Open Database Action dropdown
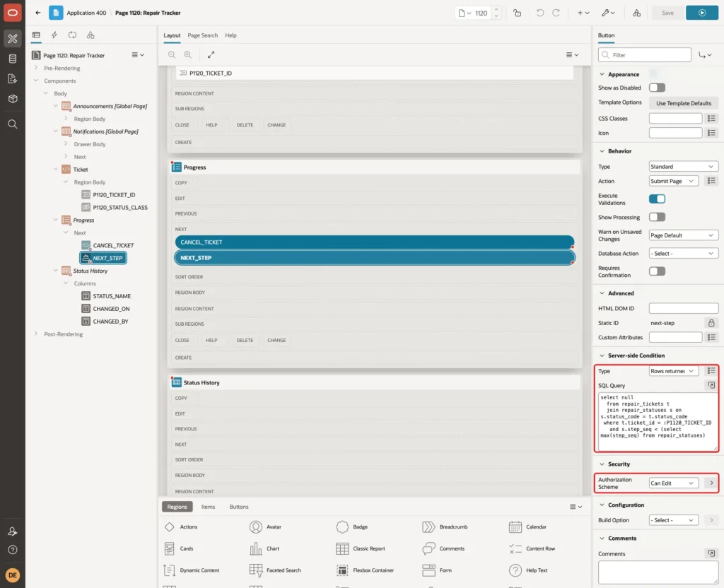 coord(684,254)
